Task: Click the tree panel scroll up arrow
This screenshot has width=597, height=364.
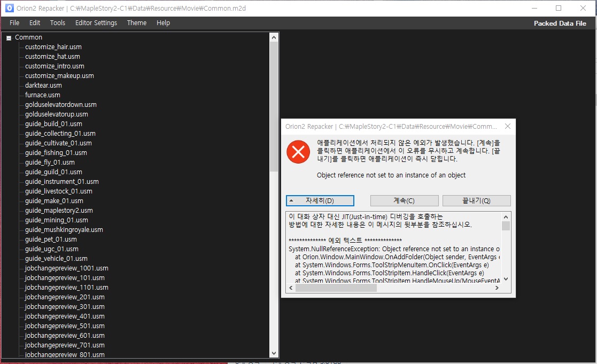Action: (274, 37)
